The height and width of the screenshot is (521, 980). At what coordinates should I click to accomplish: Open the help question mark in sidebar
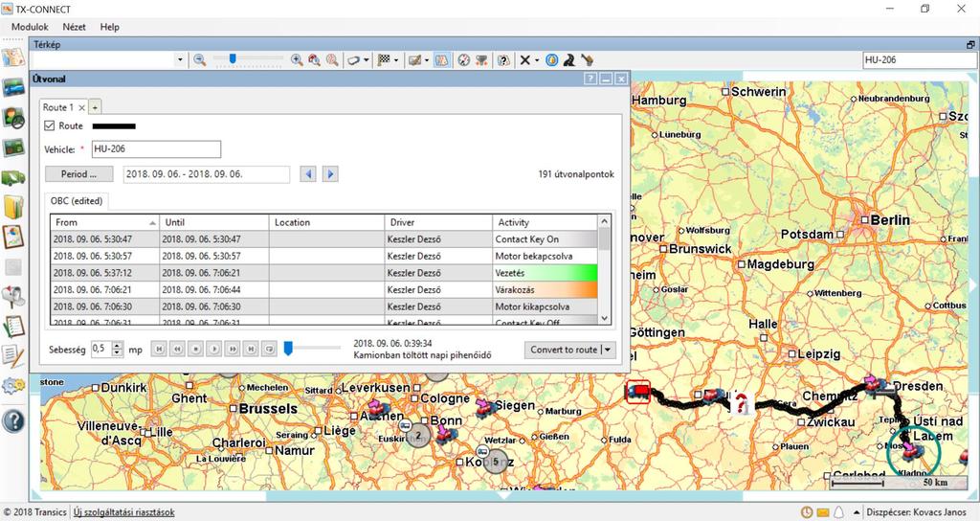[13, 421]
